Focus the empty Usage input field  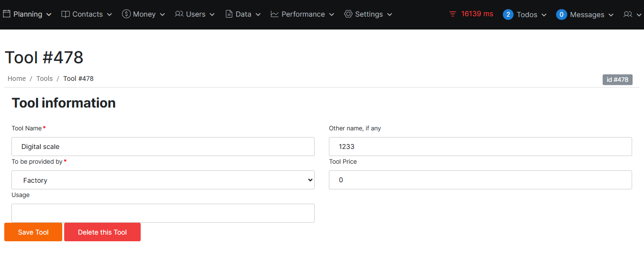pyautogui.click(x=163, y=213)
